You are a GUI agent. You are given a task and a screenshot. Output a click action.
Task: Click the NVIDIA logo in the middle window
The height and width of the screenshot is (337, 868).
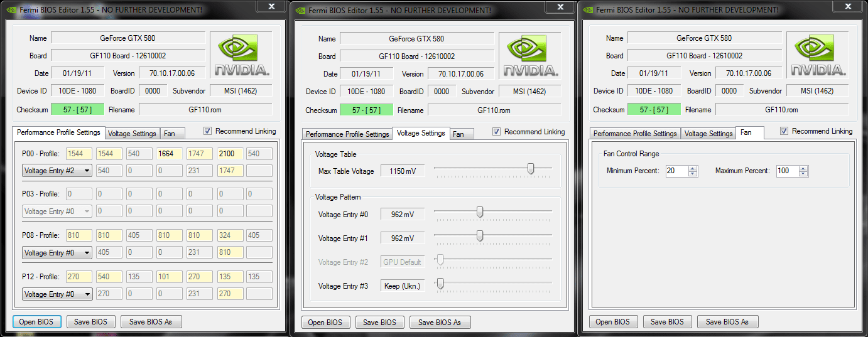tap(530, 55)
